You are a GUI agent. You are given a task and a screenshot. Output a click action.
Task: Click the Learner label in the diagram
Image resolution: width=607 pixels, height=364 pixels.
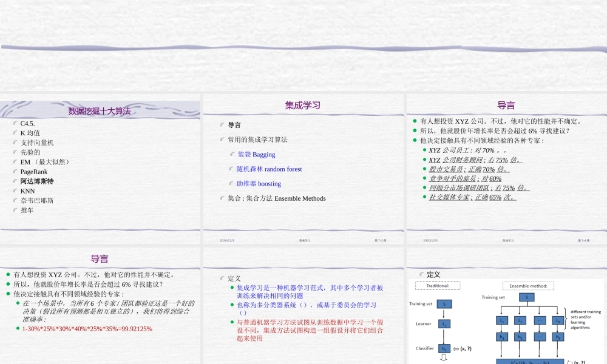pos(424,324)
